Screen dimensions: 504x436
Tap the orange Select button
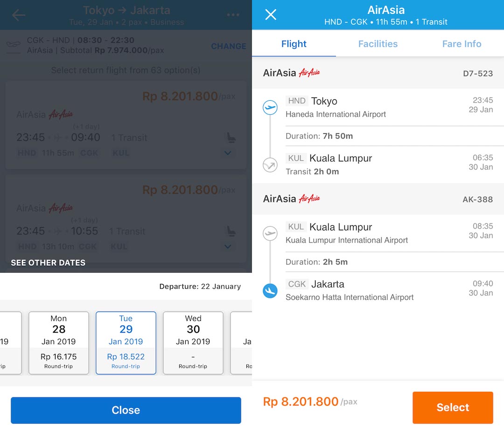tap(452, 407)
